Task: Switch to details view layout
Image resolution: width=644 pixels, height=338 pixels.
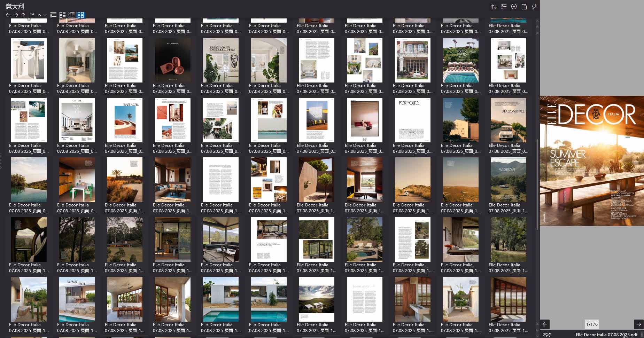Action: [72, 15]
